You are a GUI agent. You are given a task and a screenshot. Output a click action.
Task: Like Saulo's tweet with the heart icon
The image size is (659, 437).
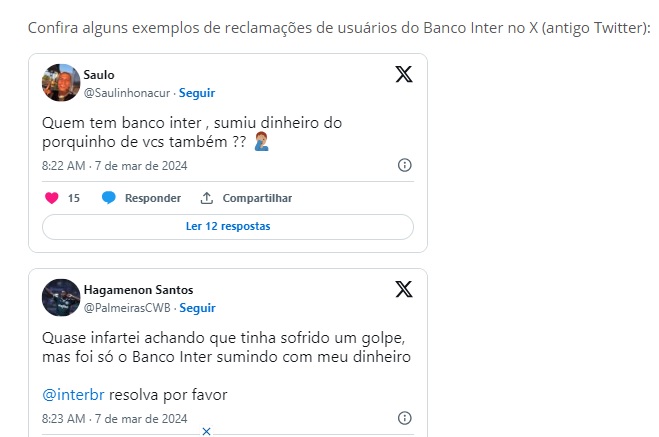coord(52,198)
